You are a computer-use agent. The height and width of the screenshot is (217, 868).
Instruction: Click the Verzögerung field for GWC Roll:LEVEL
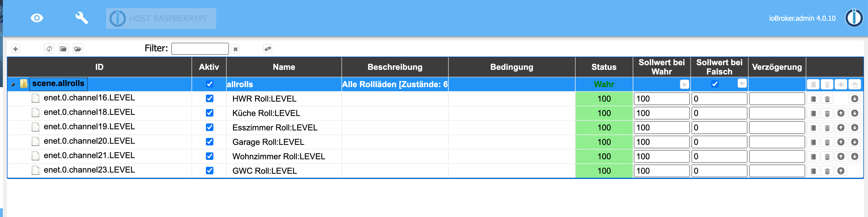pos(777,171)
